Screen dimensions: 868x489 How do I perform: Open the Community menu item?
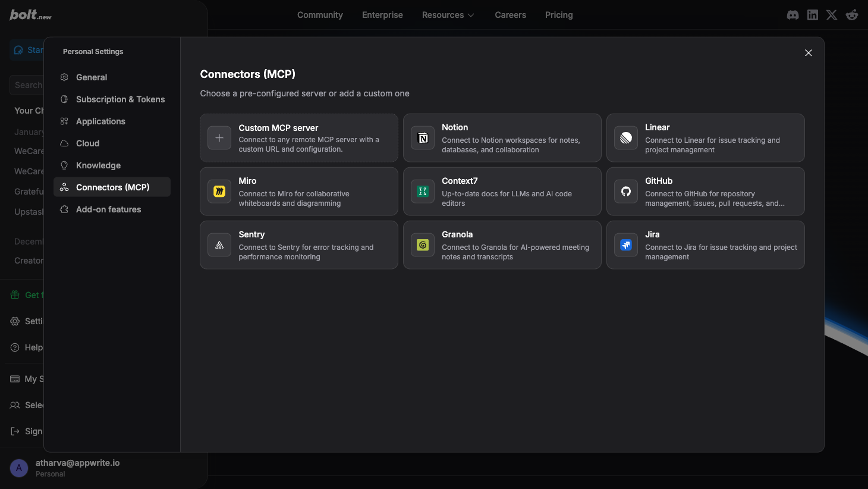coord(320,15)
